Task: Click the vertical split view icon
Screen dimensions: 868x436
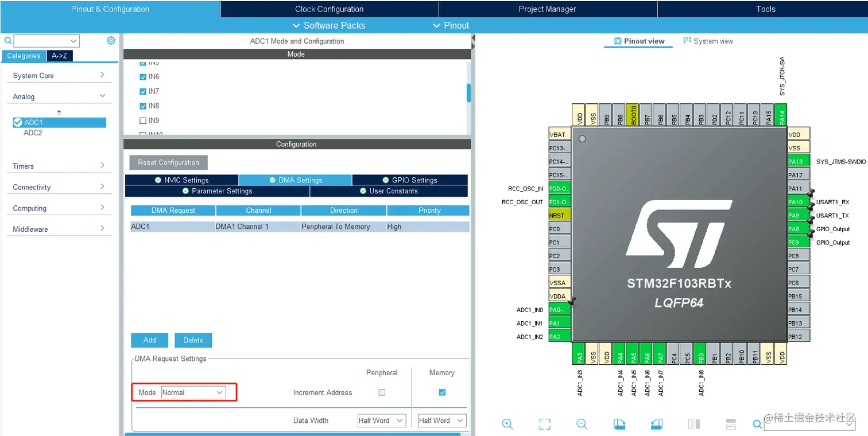Action: click(694, 424)
